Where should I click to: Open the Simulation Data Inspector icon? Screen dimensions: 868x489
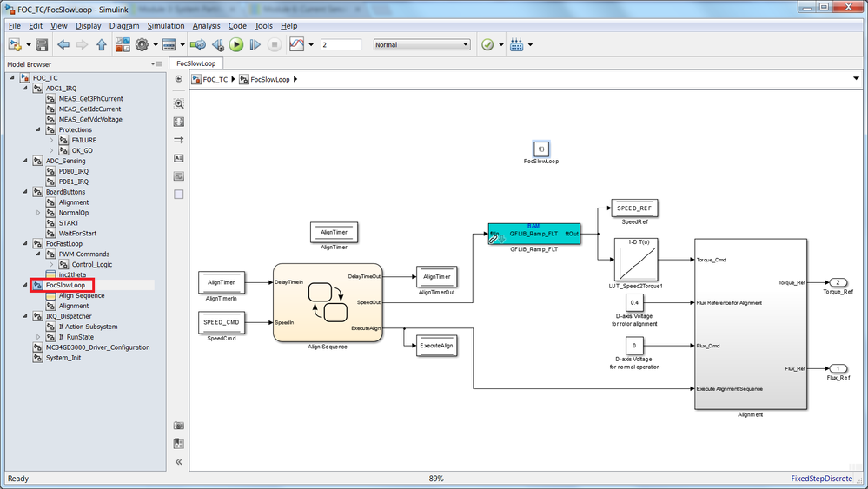click(296, 45)
